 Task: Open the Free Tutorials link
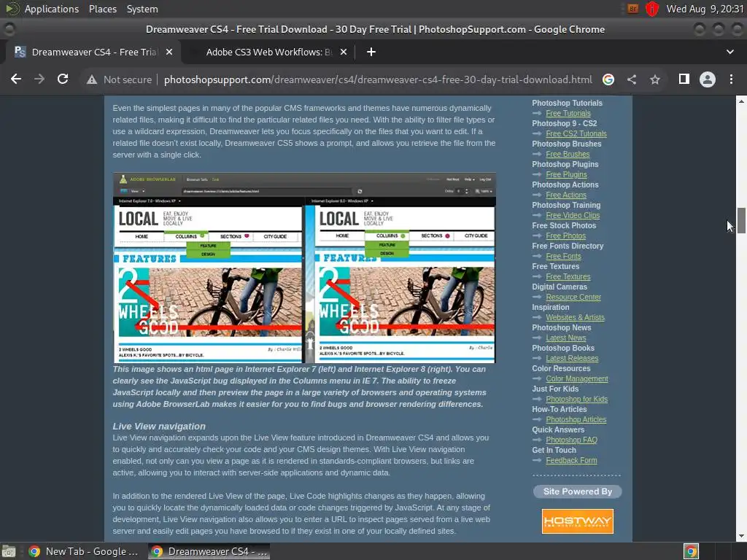click(568, 113)
